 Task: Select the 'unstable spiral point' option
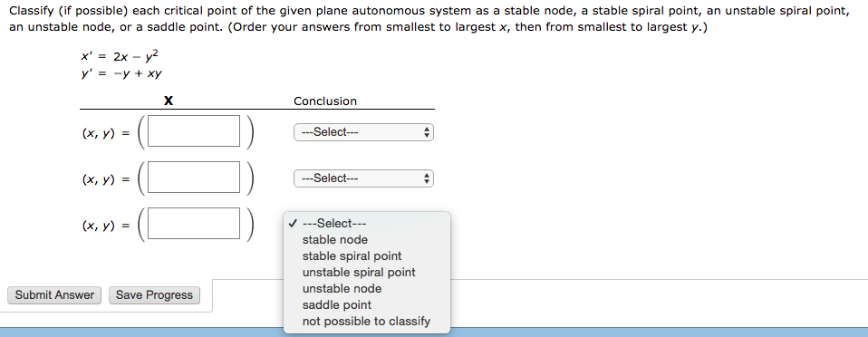(359, 273)
